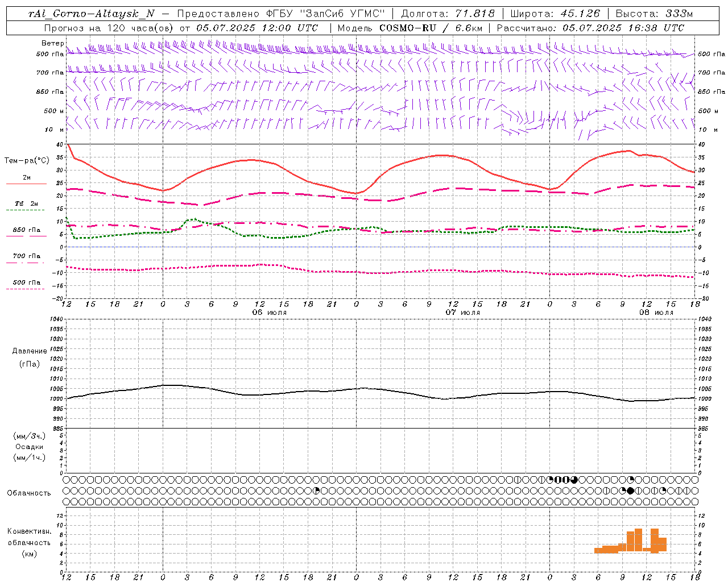
Task: Click computed time '05.07.2025 16:38 UTC'
Action: [623, 28]
